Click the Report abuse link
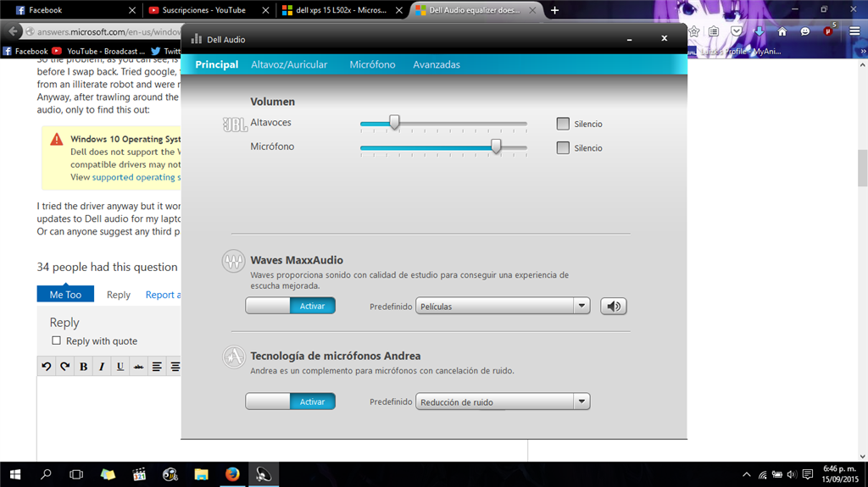This screenshot has width=868, height=487. (x=163, y=295)
